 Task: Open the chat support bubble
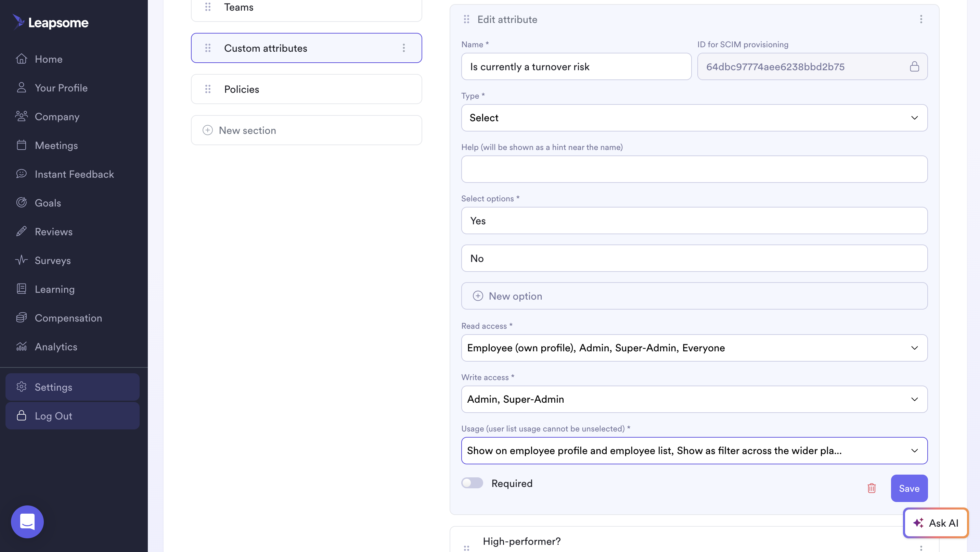click(27, 522)
